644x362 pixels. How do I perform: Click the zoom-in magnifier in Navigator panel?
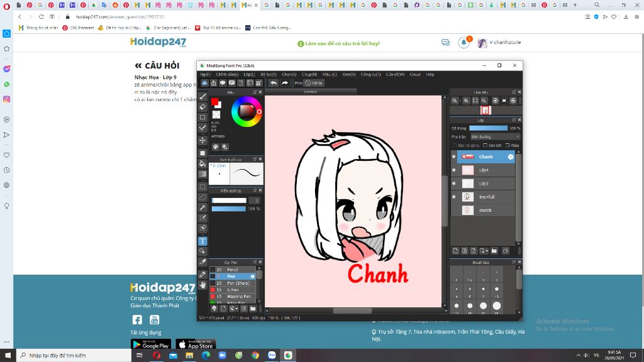[466, 101]
